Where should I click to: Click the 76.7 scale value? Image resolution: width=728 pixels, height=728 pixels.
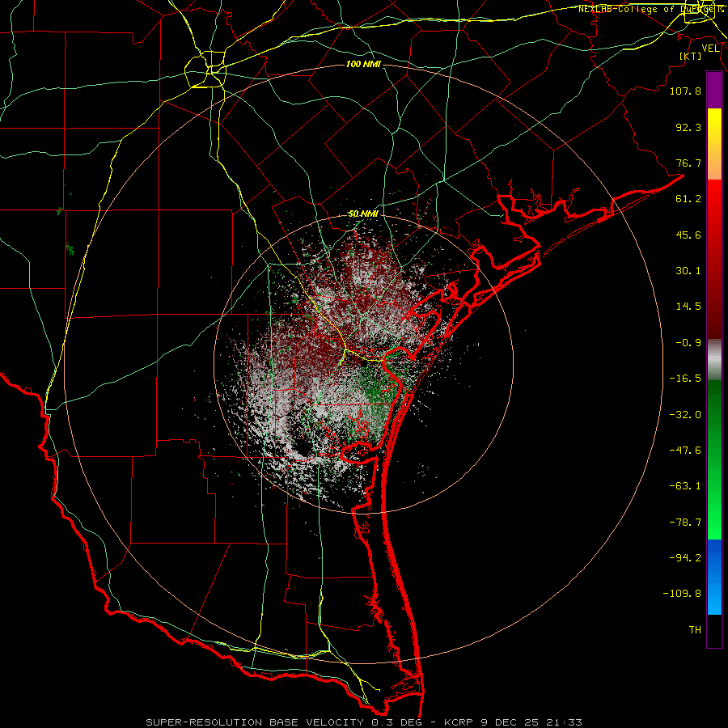pyautogui.click(x=688, y=163)
